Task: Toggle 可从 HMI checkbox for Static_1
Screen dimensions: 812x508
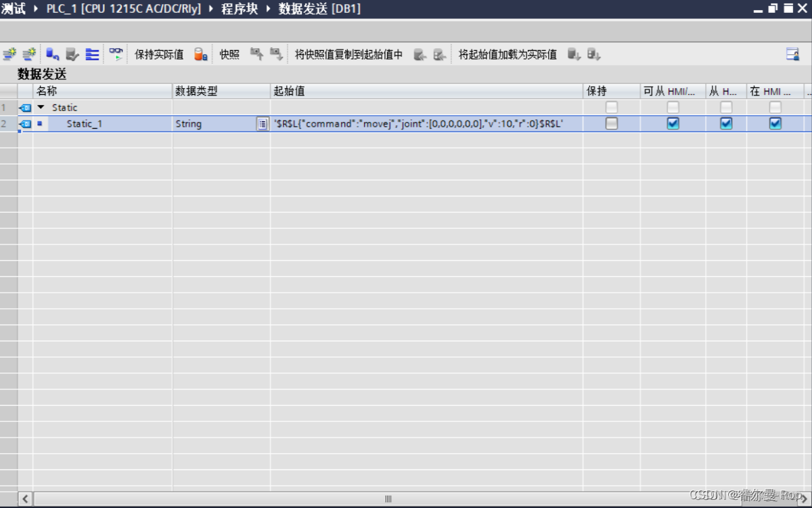Action: [673, 123]
